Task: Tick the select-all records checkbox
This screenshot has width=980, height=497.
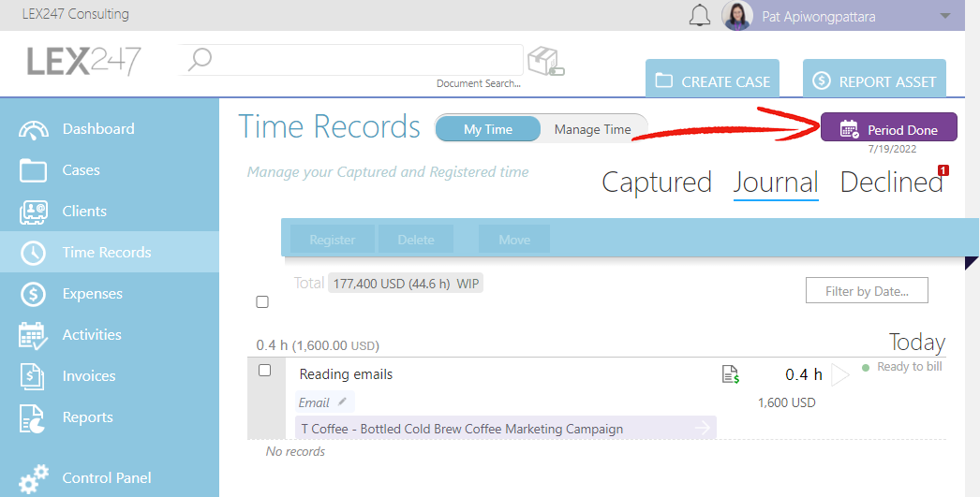Action: [x=262, y=302]
